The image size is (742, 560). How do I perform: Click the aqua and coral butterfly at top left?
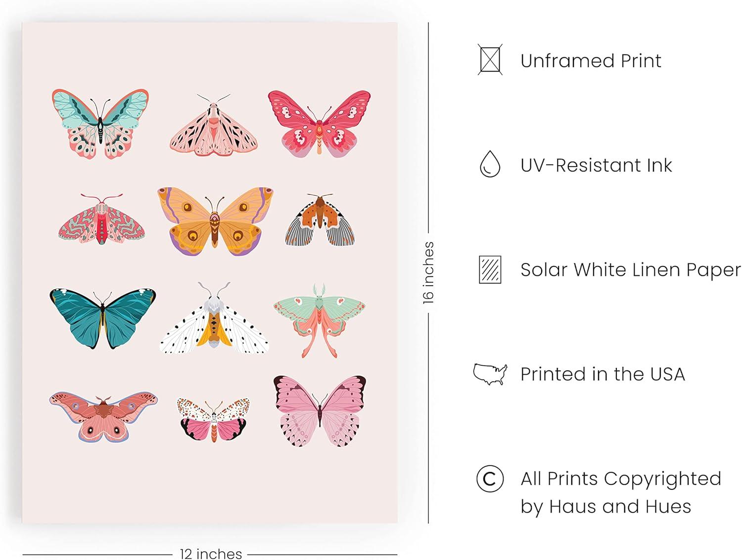coord(100,124)
